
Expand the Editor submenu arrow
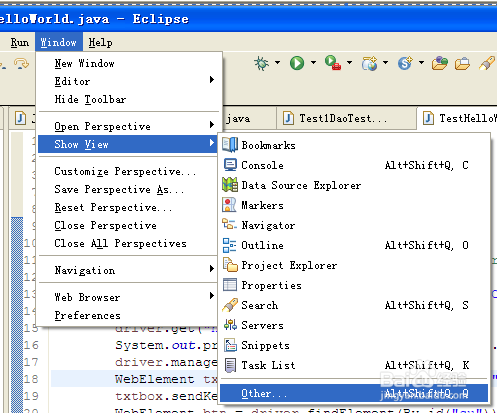(212, 79)
